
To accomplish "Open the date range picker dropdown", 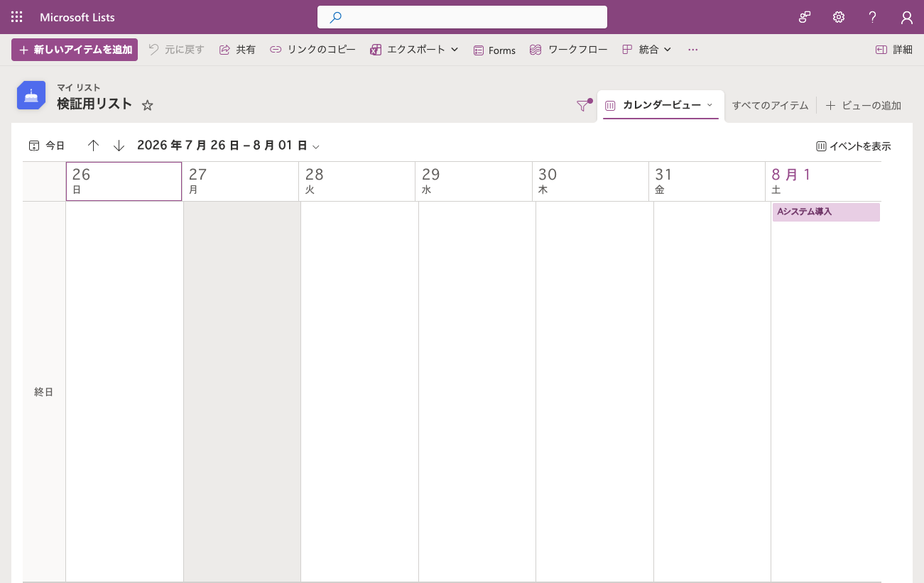I will 229,146.
